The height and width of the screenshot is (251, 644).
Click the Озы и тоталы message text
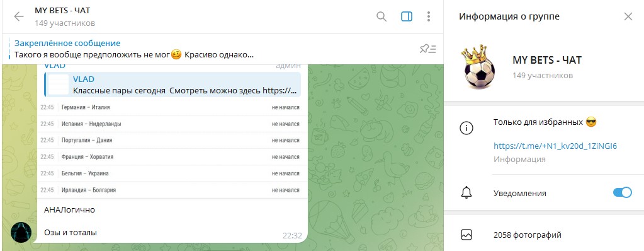pyautogui.click(x=71, y=233)
